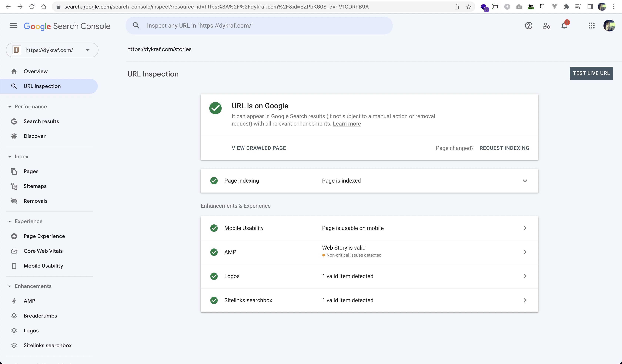Click the search magnifier in inspect bar
622x364 pixels.
(136, 25)
